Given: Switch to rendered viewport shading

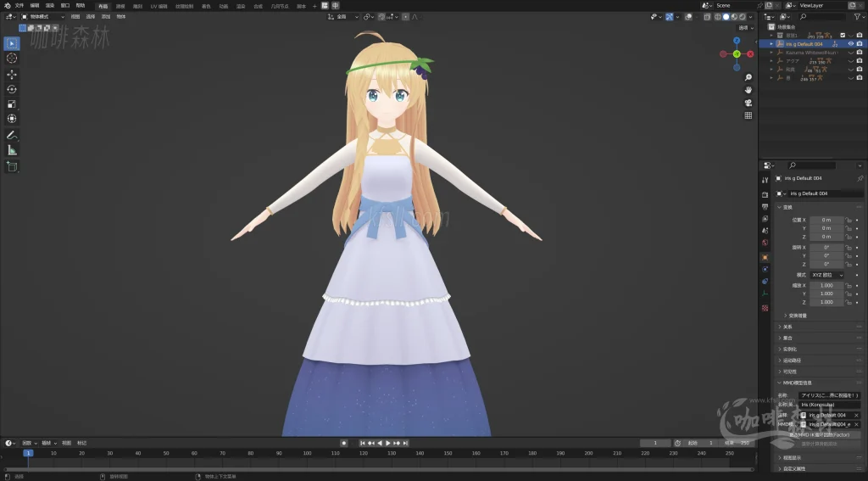Looking at the screenshot, I should [743, 17].
